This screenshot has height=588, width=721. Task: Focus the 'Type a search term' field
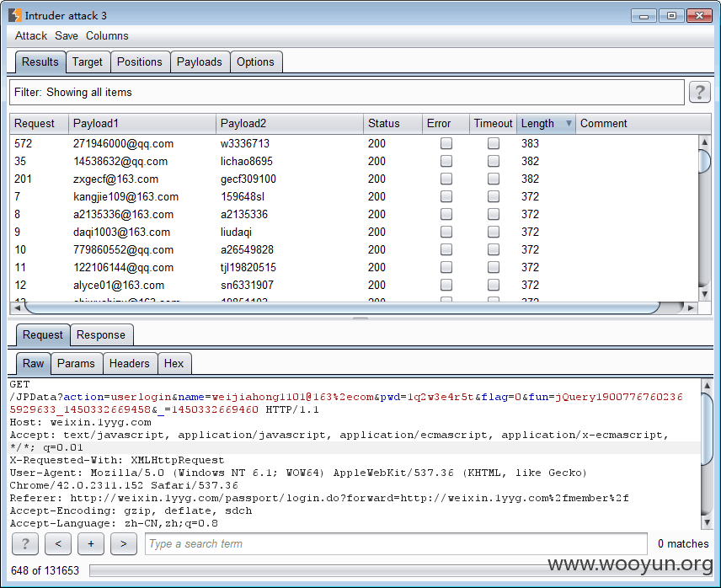coord(396,544)
